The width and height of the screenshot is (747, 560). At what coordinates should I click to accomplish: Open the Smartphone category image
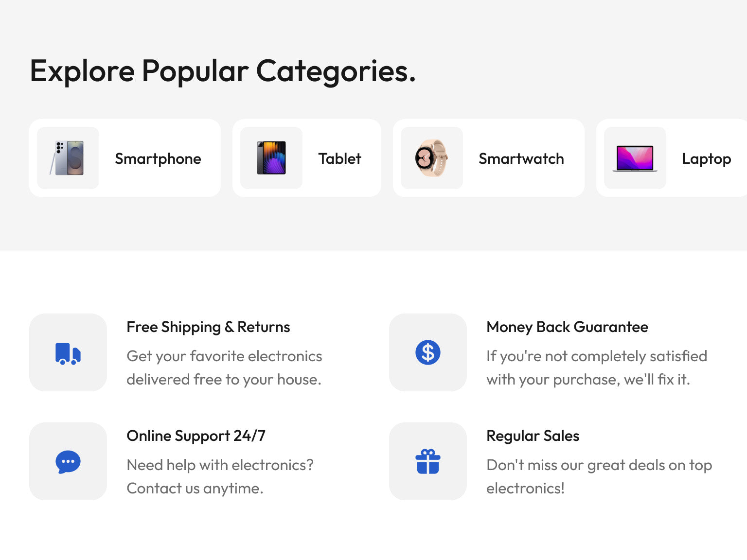(x=68, y=158)
